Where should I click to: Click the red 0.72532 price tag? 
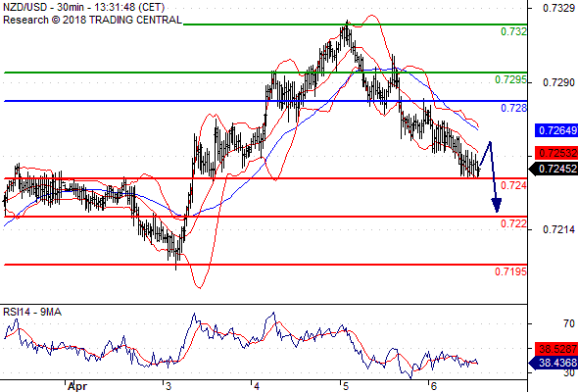tap(556, 153)
